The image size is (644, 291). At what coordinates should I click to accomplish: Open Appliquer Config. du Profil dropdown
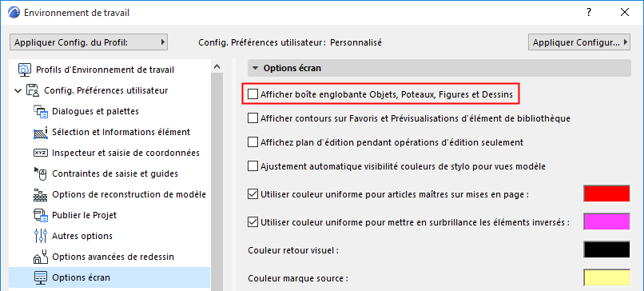click(89, 42)
